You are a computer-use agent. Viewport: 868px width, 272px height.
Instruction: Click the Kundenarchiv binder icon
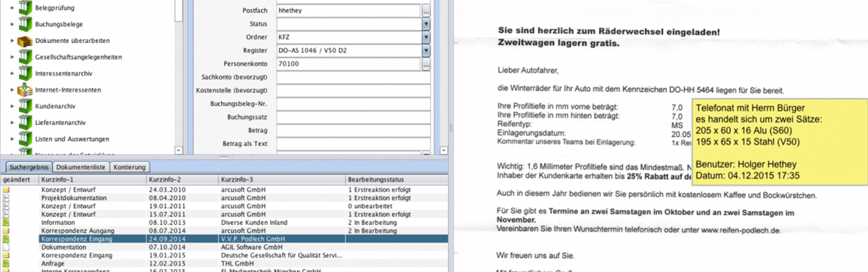25,106
